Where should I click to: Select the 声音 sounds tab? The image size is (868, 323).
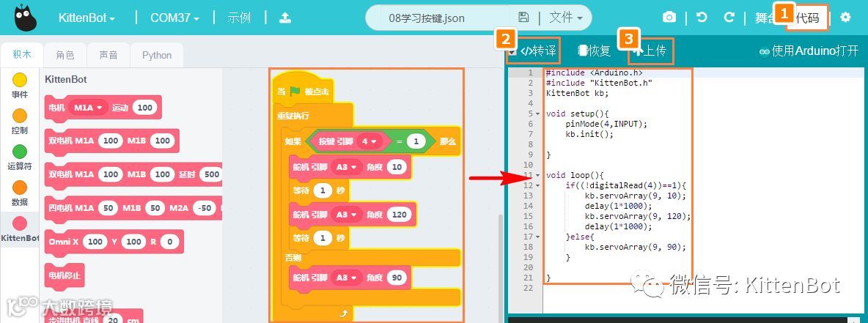[x=108, y=55]
